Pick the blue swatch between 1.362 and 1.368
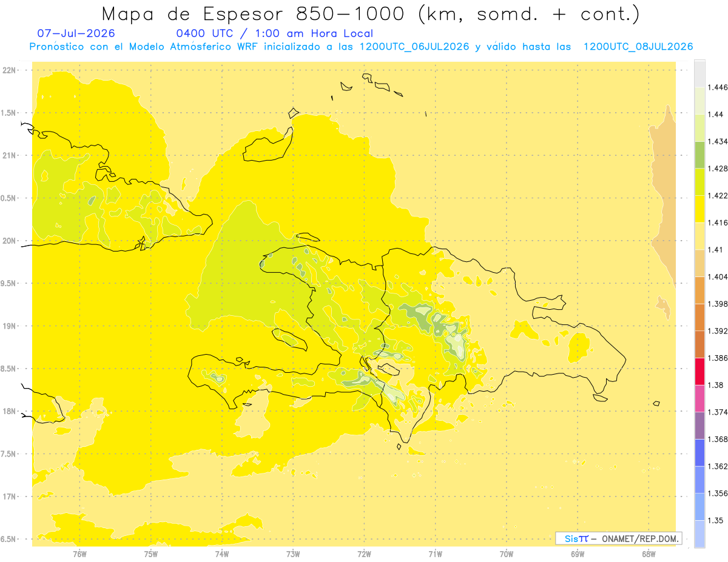728x562 pixels. (699, 453)
